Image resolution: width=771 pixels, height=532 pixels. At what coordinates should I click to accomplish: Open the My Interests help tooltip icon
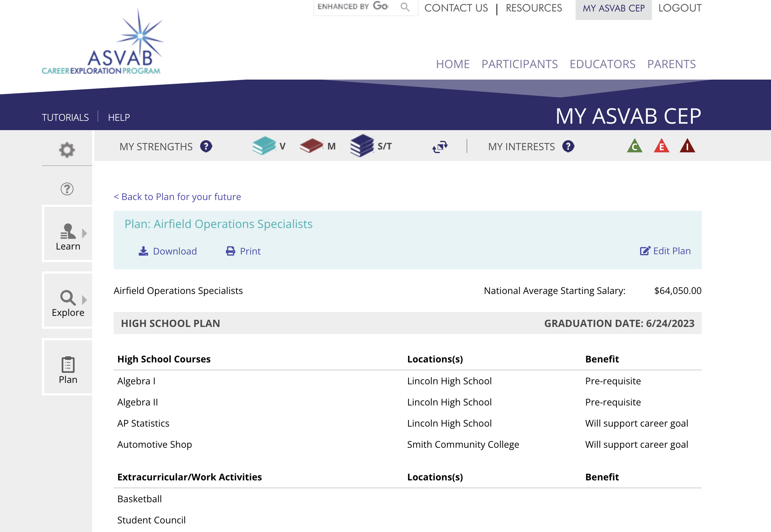pyautogui.click(x=568, y=146)
